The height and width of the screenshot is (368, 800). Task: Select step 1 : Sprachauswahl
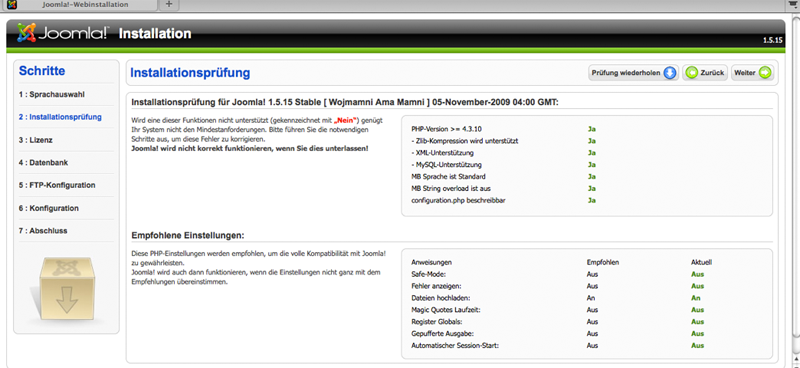[x=52, y=94]
